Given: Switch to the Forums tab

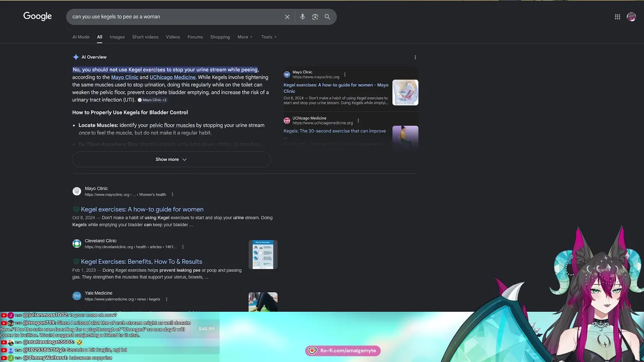Looking at the screenshot, I should click(x=195, y=37).
